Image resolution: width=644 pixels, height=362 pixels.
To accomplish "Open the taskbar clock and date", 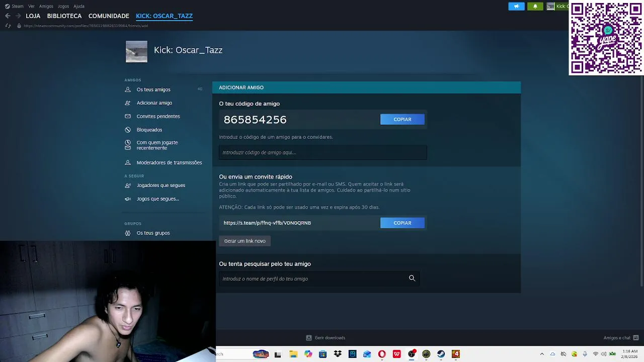I will click(x=630, y=354).
